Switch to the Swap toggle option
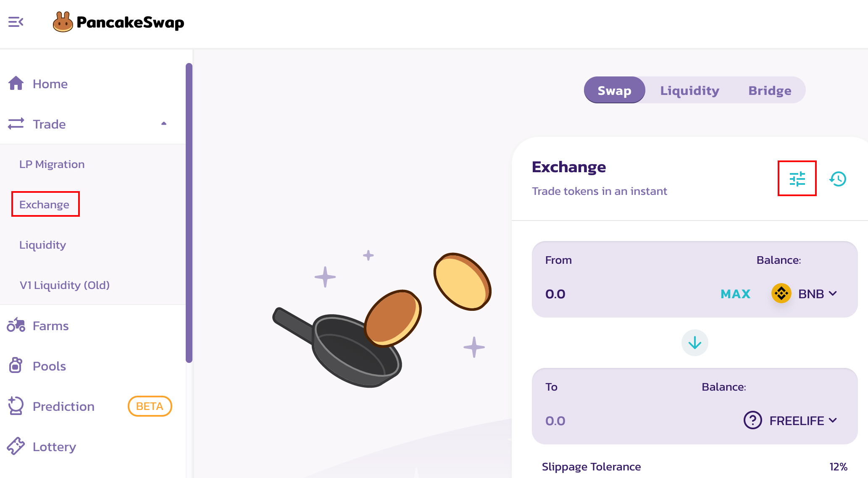The width and height of the screenshot is (868, 478). click(614, 90)
